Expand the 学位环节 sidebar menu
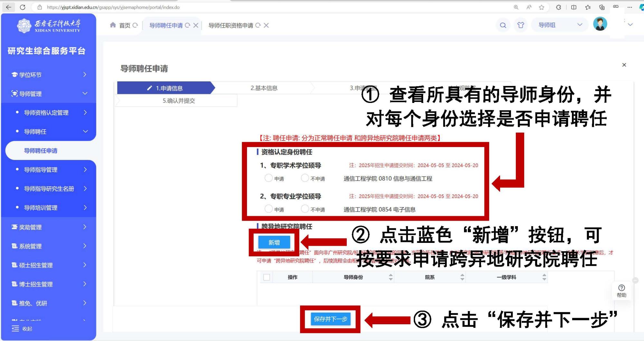 [x=48, y=75]
